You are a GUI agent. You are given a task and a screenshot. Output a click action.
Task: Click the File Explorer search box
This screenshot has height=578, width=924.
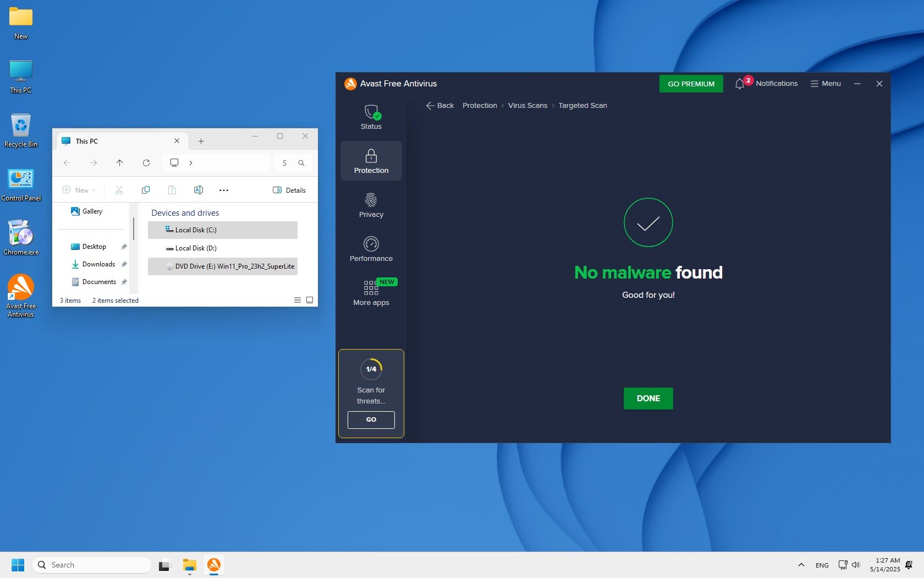pyautogui.click(x=293, y=163)
